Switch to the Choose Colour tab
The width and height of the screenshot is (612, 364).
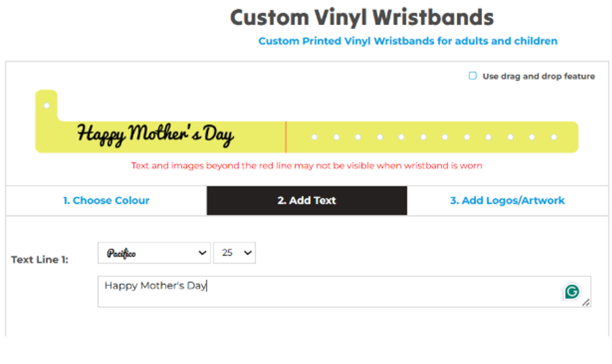106,200
